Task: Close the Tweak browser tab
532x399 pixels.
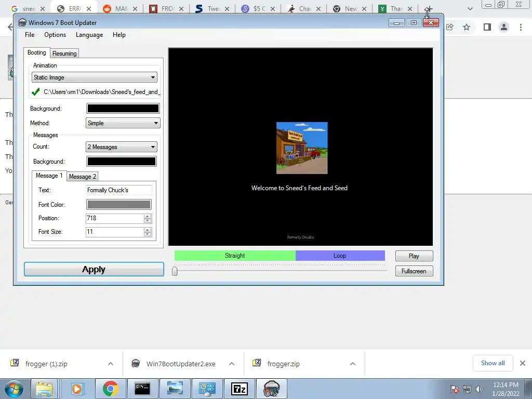Action: click(x=227, y=9)
